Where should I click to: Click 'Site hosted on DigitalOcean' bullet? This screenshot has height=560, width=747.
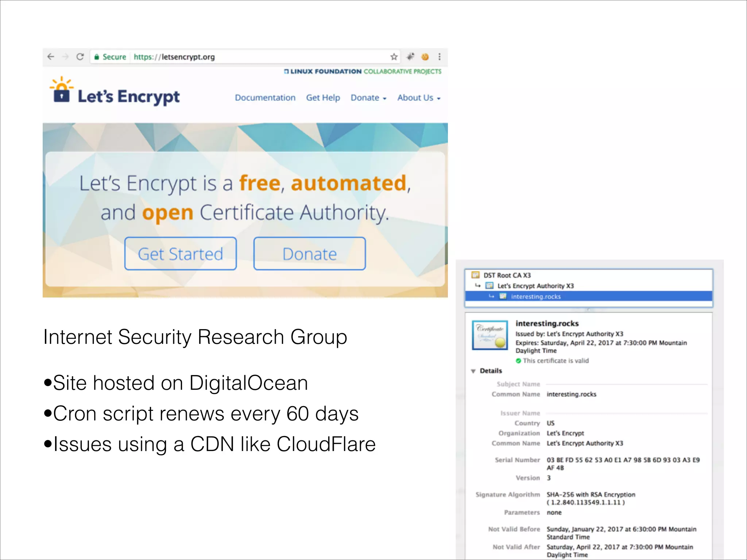pyautogui.click(x=176, y=383)
